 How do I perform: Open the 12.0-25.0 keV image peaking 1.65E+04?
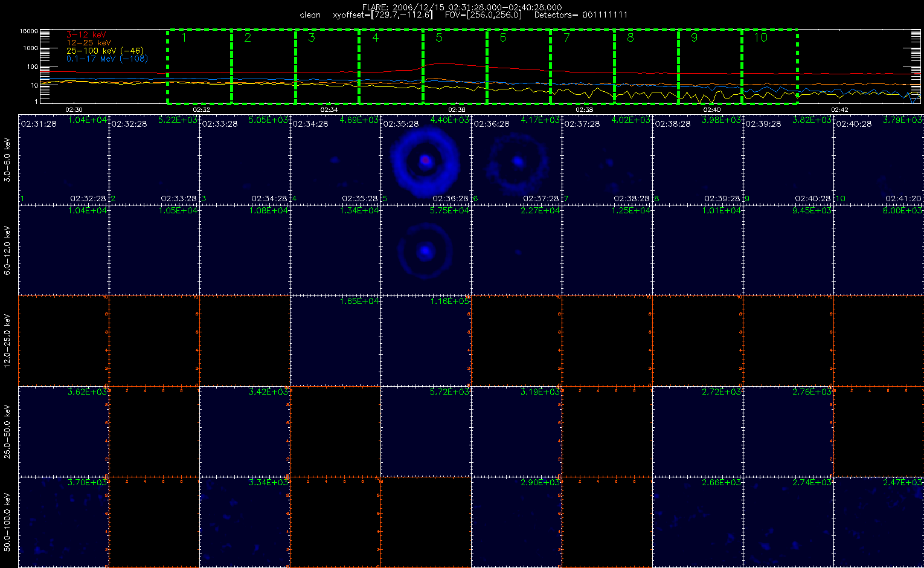click(x=335, y=341)
